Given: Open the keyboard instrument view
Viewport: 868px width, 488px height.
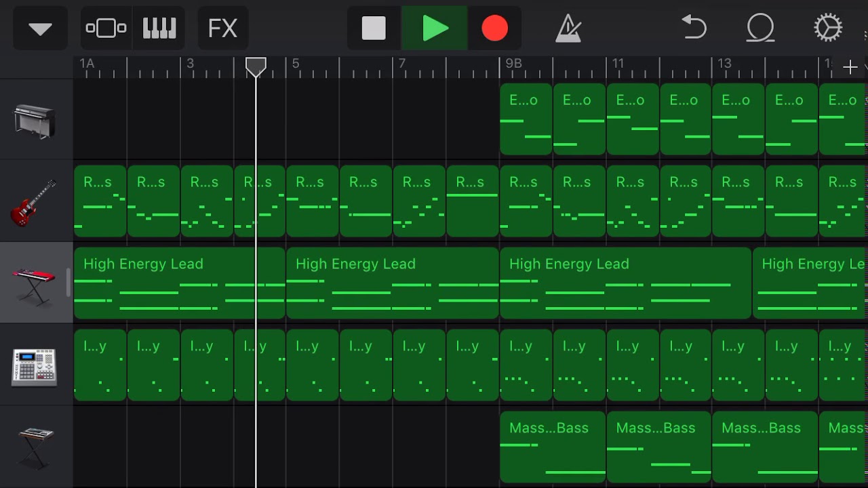Looking at the screenshot, I should tap(159, 28).
